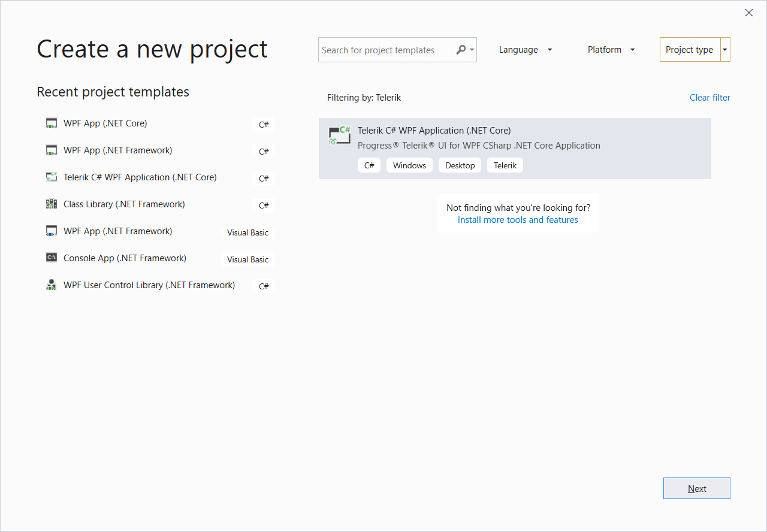
Task: Click the magnifier icon in the search box
Action: pyautogui.click(x=460, y=50)
